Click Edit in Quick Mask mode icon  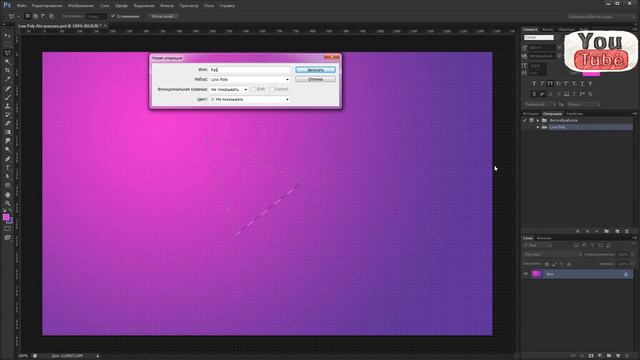(x=8, y=229)
